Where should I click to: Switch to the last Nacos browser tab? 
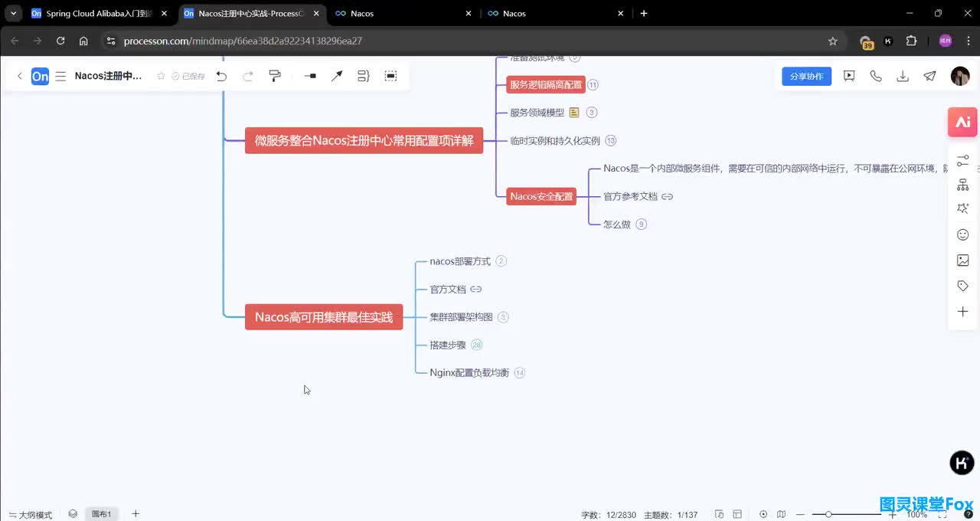click(557, 13)
